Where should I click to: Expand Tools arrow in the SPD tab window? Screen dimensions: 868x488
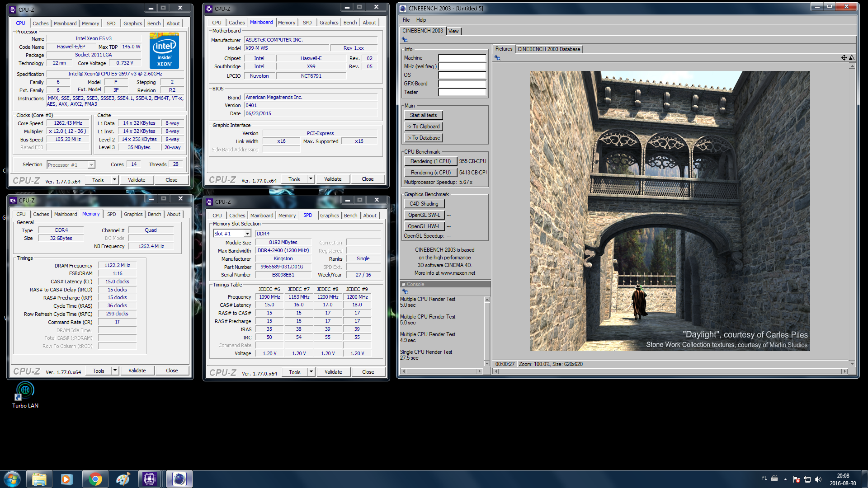pyautogui.click(x=311, y=372)
